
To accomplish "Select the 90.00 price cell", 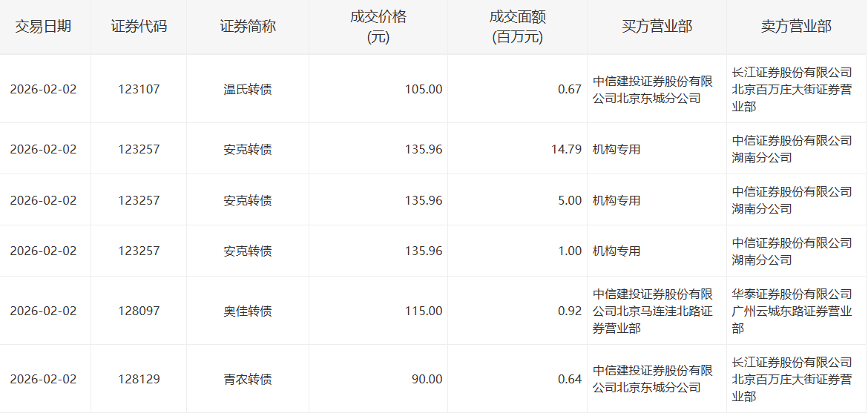I will click(427, 379).
